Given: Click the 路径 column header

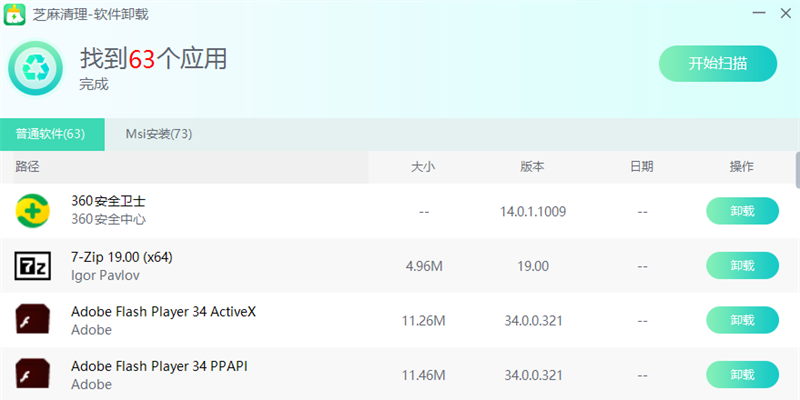Looking at the screenshot, I should 28,167.
